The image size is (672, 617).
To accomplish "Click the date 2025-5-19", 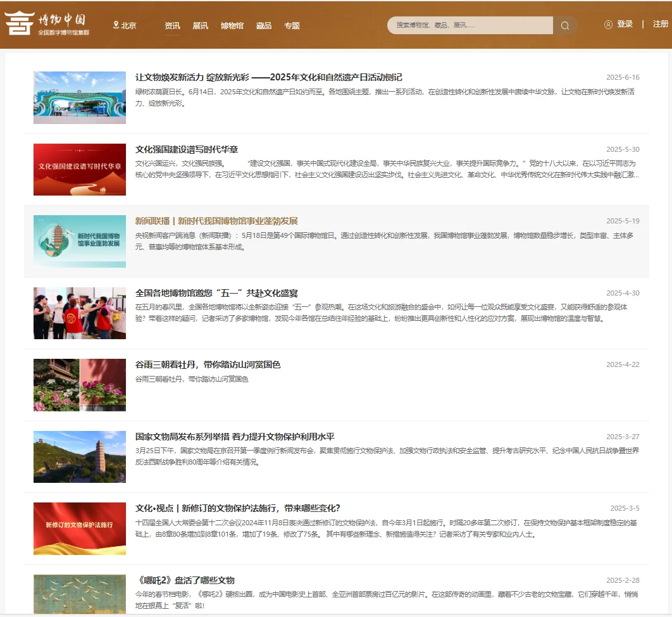I will tap(623, 221).
